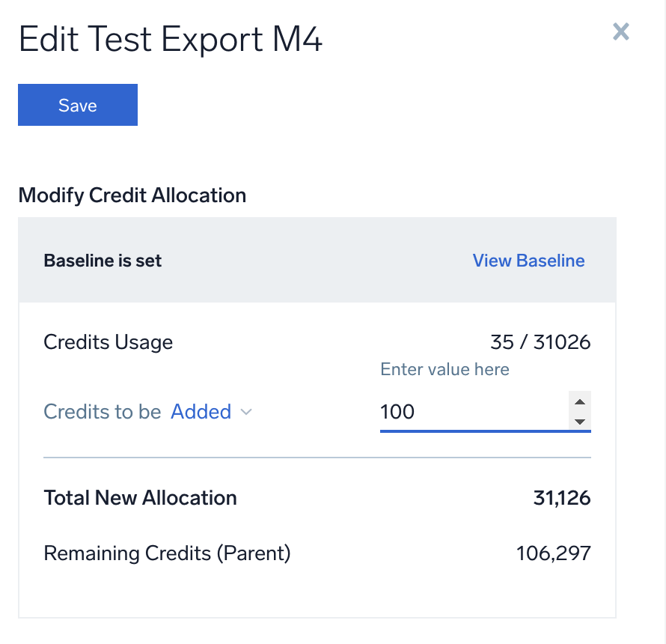Click the Modify Credit Allocation heading
This screenshot has height=644, width=666.
click(x=132, y=195)
